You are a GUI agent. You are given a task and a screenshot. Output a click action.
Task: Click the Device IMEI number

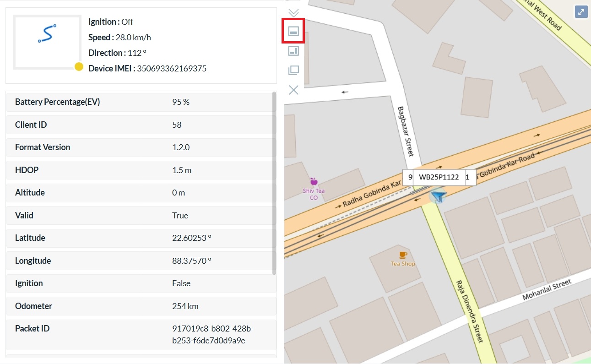click(x=172, y=69)
